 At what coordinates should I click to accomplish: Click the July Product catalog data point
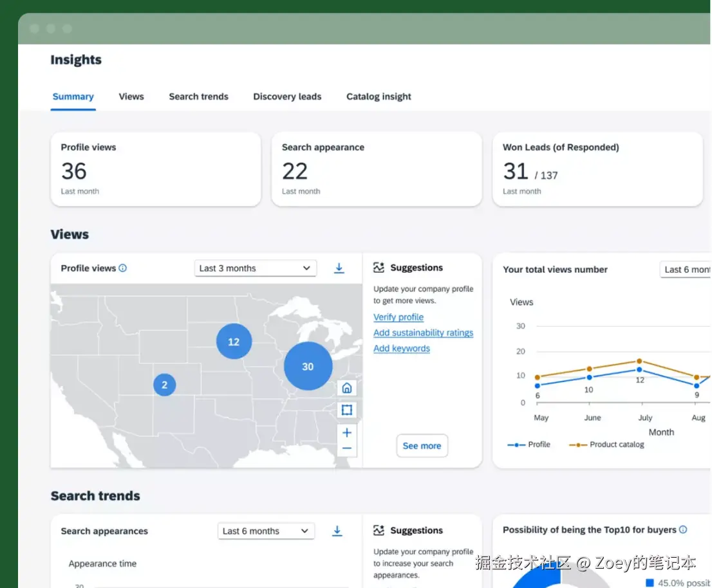[x=639, y=361]
